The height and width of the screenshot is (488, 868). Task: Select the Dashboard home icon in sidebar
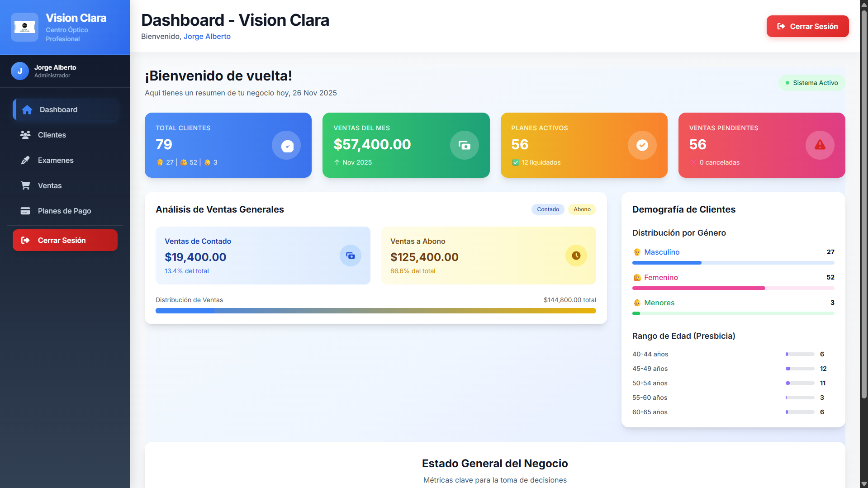coord(27,109)
